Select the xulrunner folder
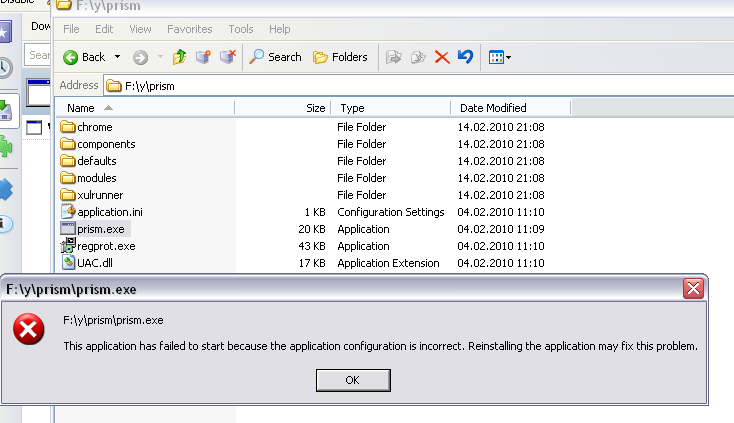This screenshot has height=423, width=734. 100,195
